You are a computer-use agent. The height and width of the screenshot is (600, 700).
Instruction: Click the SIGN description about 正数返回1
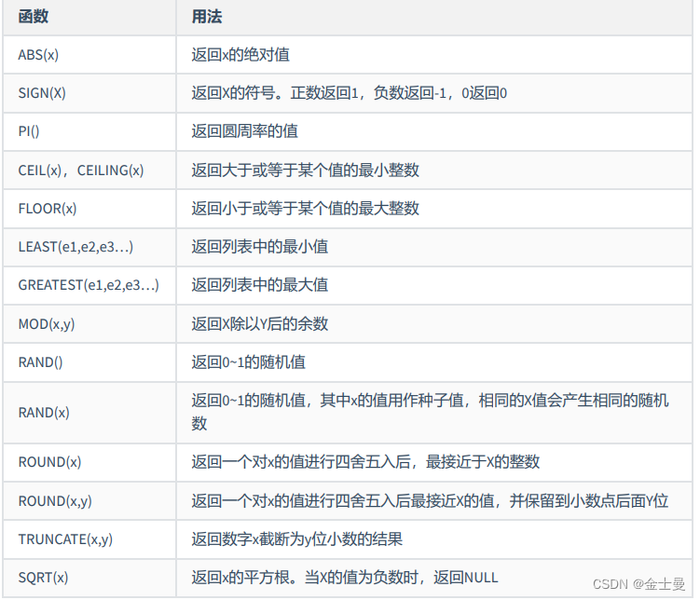(x=350, y=93)
